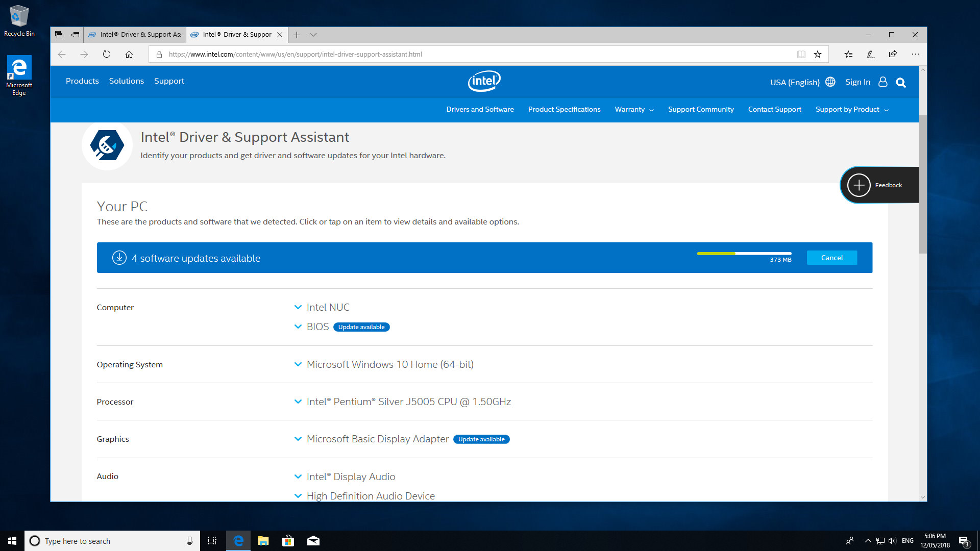Open File Explorer from taskbar

click(x=263, y=541)
